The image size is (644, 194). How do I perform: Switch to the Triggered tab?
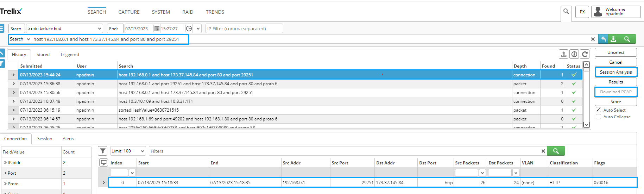pos(69,55)
